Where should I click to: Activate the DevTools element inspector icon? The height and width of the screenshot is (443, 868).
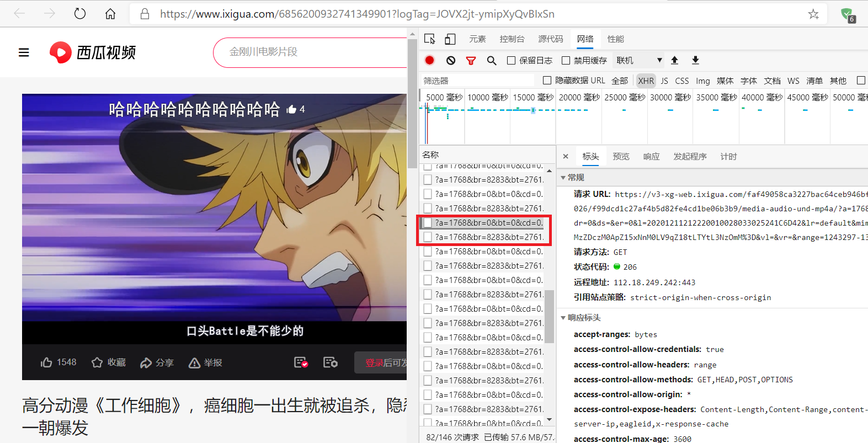point(430,39)
